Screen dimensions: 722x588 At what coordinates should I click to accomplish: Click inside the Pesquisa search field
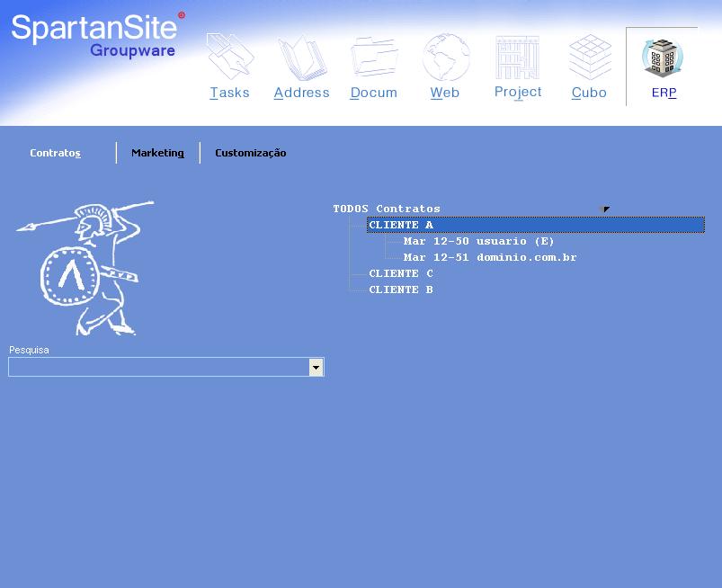click(x=158, y=367)
